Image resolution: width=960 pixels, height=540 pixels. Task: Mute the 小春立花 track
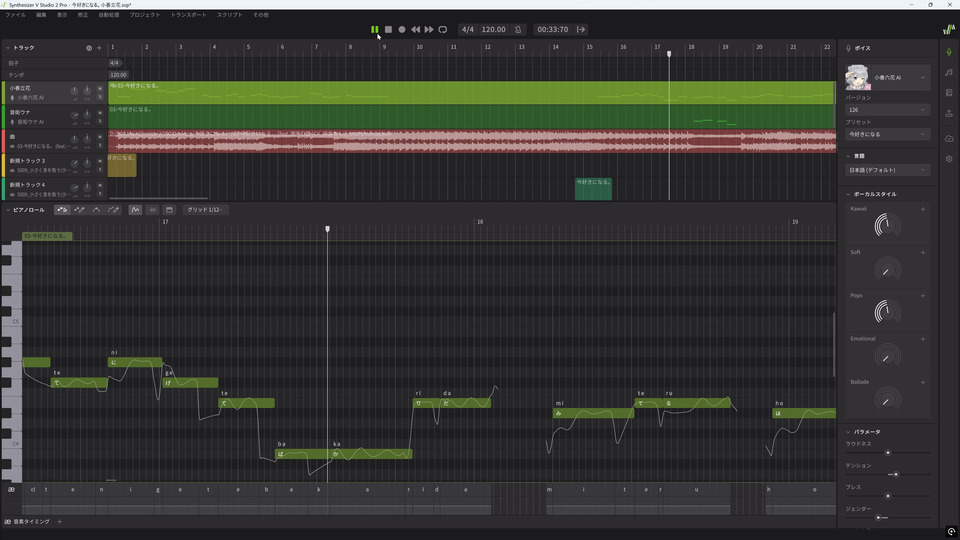point(100,89)
